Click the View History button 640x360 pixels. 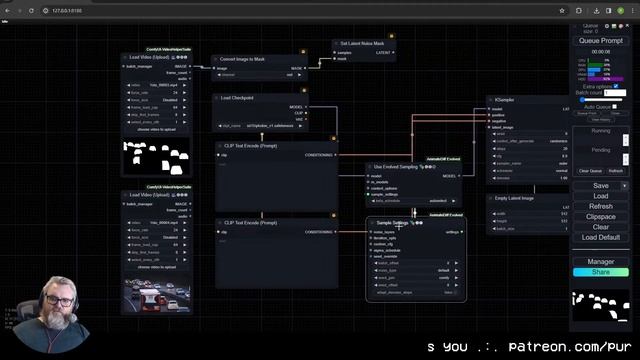[x=601, y=120]
